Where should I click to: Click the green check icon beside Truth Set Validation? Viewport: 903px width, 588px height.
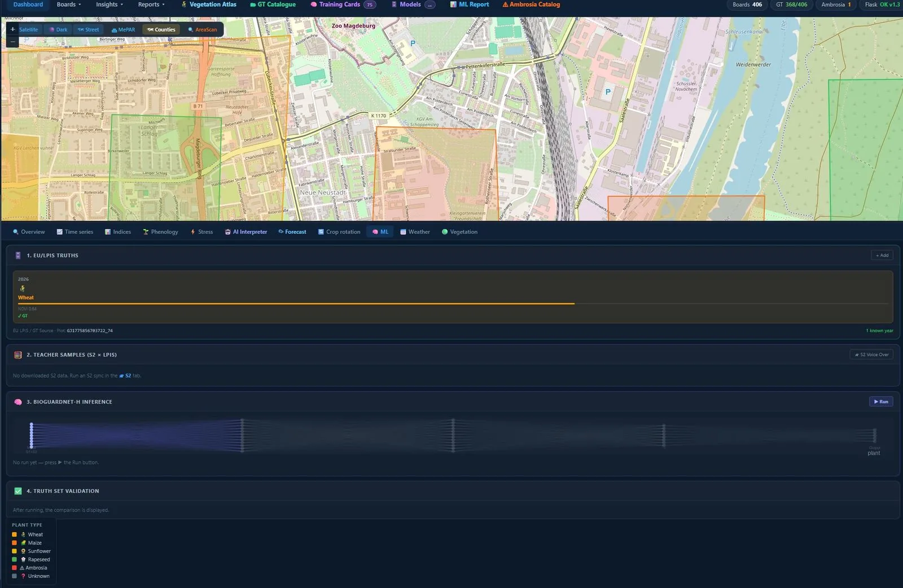[x=18, y=491]
